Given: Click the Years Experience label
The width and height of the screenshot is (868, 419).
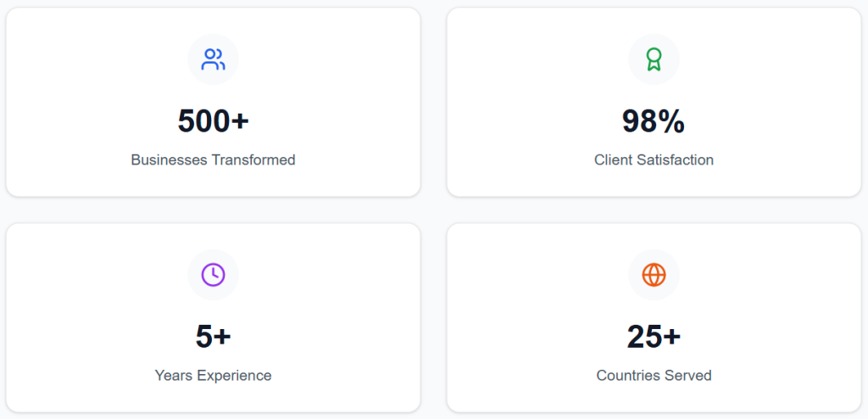Looking at the screenshot, I should 213,375.
